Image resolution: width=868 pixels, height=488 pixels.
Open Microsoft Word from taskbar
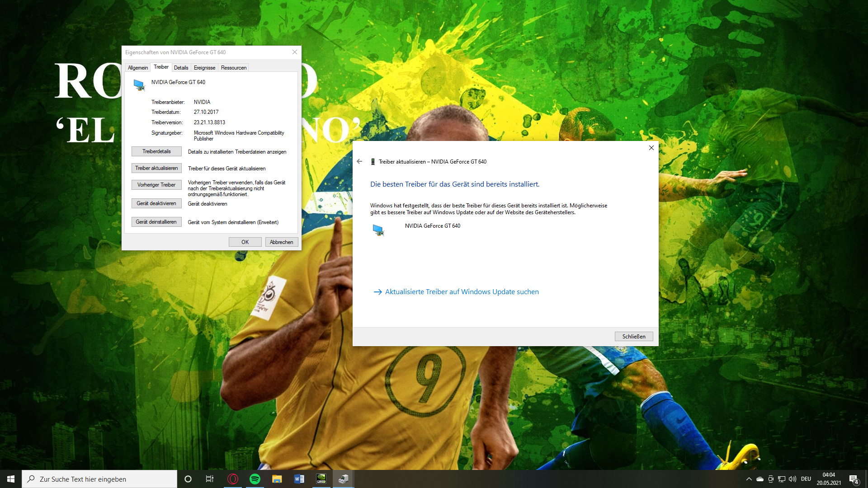pos(299,479)
